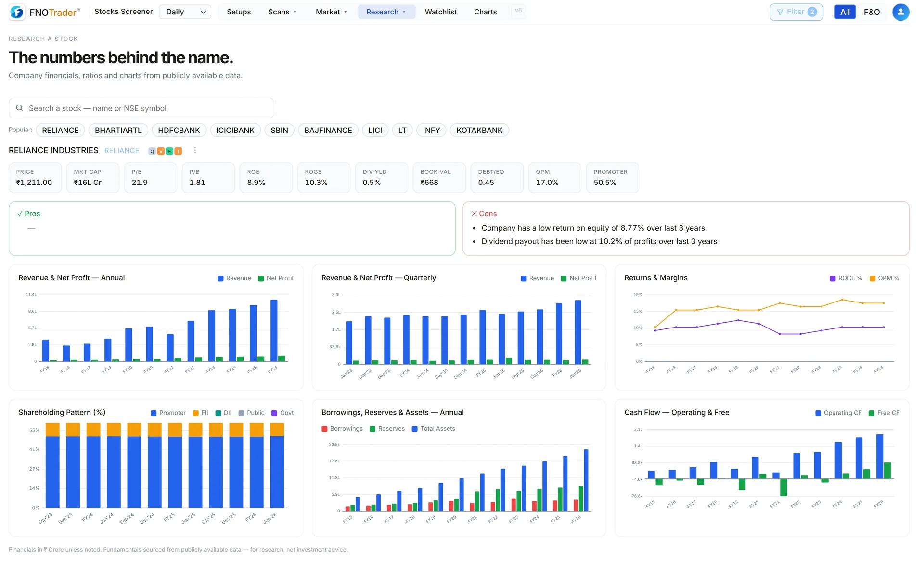The image size is (924, 578).
Task: Toggle Borrowings legend entry
Action: 342,429
